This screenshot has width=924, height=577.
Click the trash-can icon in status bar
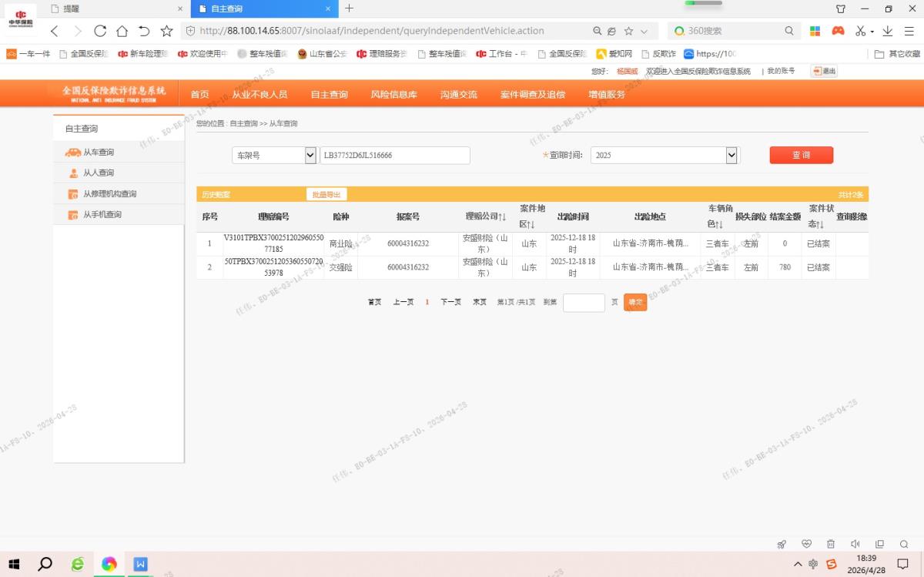click(831, 544)
